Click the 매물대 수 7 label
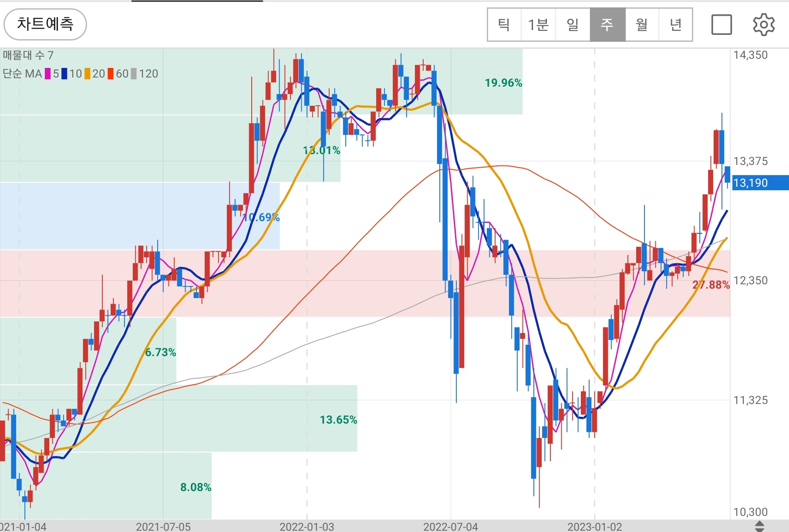789x532 pixels. (28, 55)
